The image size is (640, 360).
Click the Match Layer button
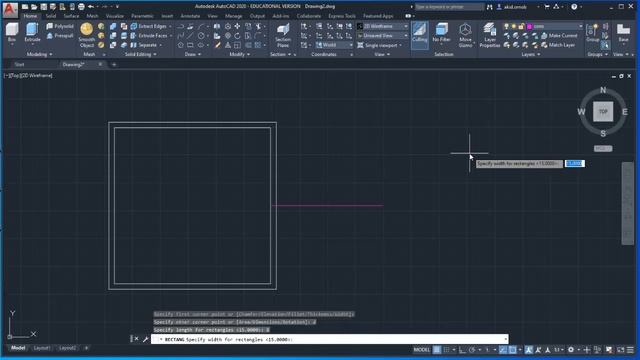click(x=558, y=45)
